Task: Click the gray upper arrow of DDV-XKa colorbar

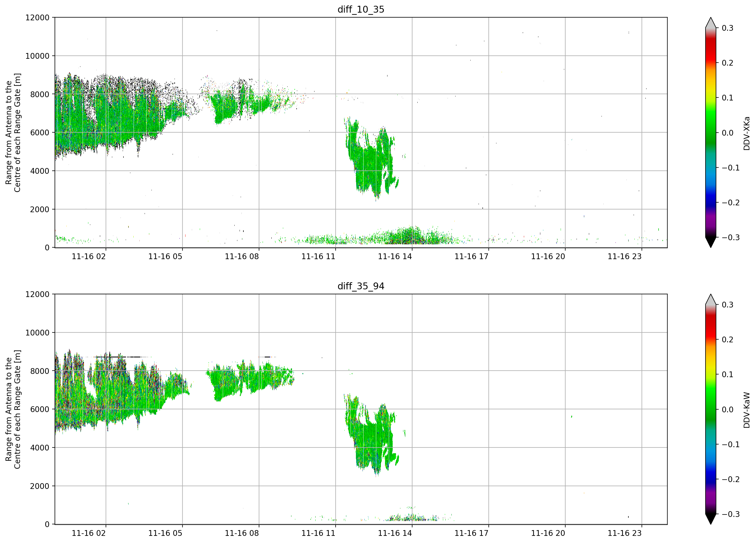Action: coord(711,23)
